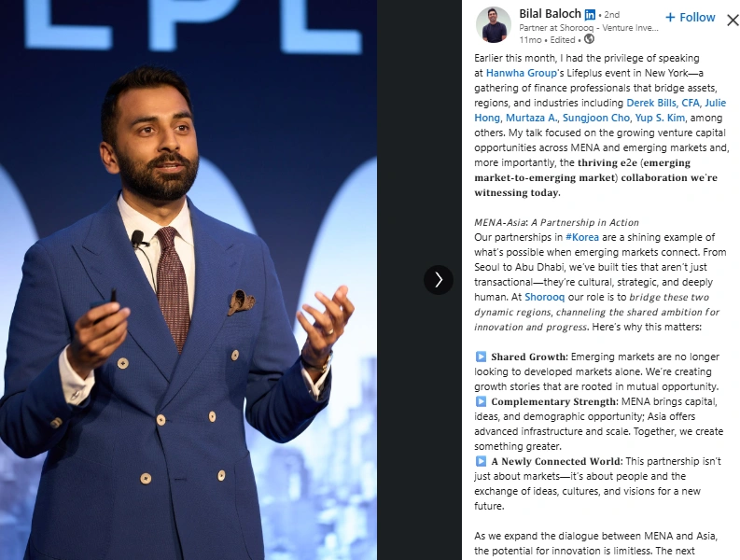The width and height of the screenshot is (740, 560).
Task: Open the Shorooq company link
Action: 544,297
